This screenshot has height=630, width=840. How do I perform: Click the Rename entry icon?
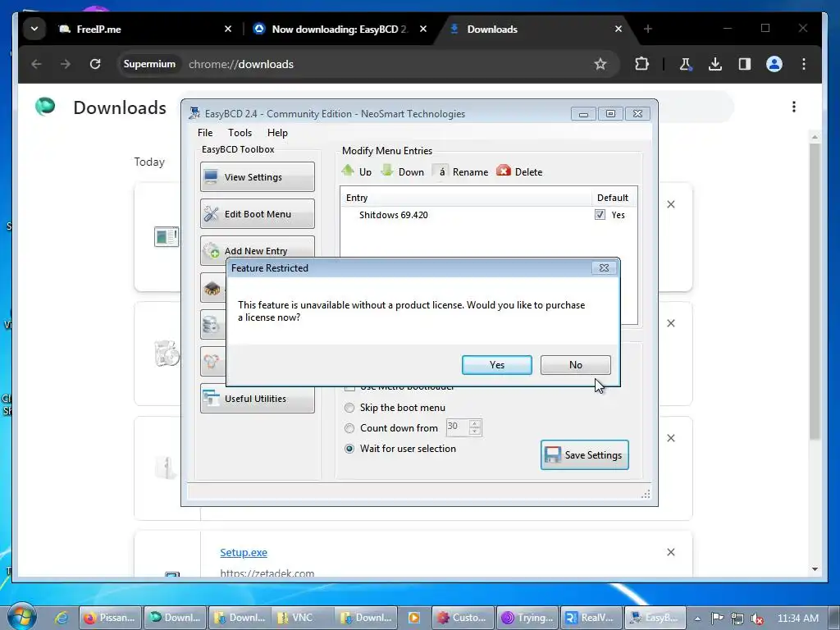[x=460, y=171]
